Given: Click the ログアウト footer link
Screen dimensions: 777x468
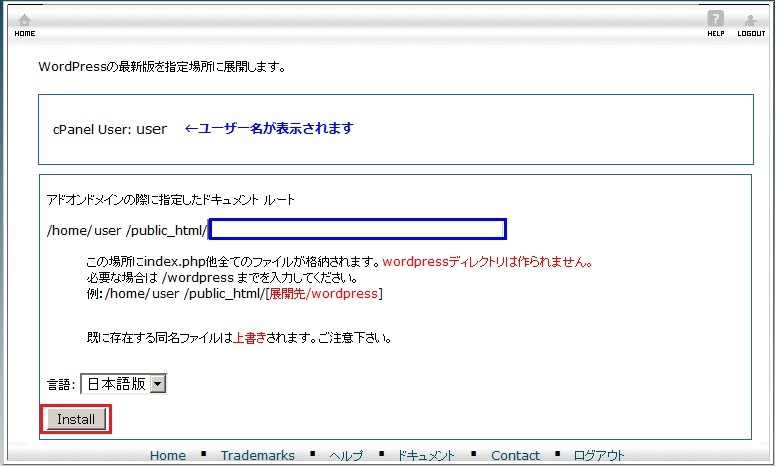Looking at the screenshot, I should [x=599, y=455].
